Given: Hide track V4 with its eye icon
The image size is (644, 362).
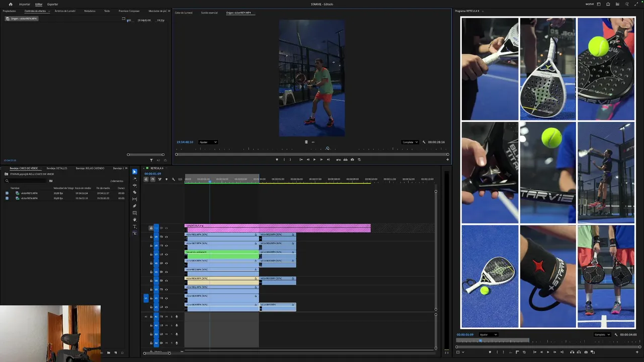Looking at the screenshot, I should [x=167, y=281].
